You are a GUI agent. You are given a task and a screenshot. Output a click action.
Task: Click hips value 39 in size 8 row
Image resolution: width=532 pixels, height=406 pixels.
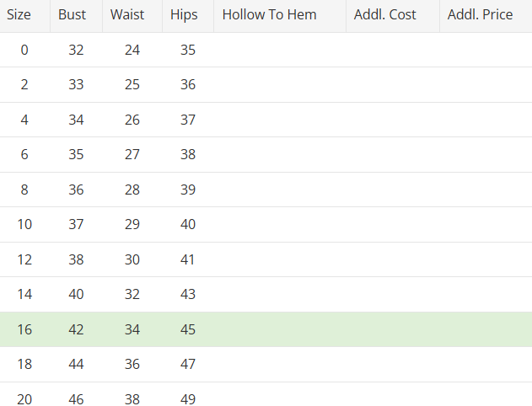188,190
